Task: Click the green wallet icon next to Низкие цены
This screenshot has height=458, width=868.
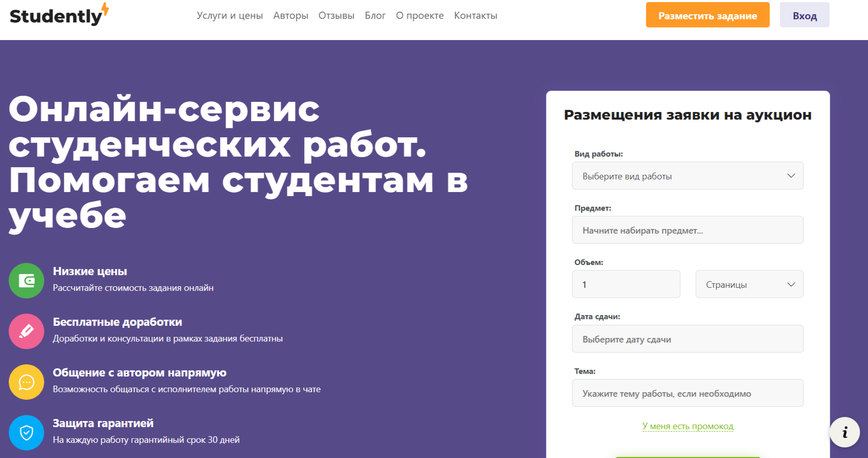Action: (26, 281)
